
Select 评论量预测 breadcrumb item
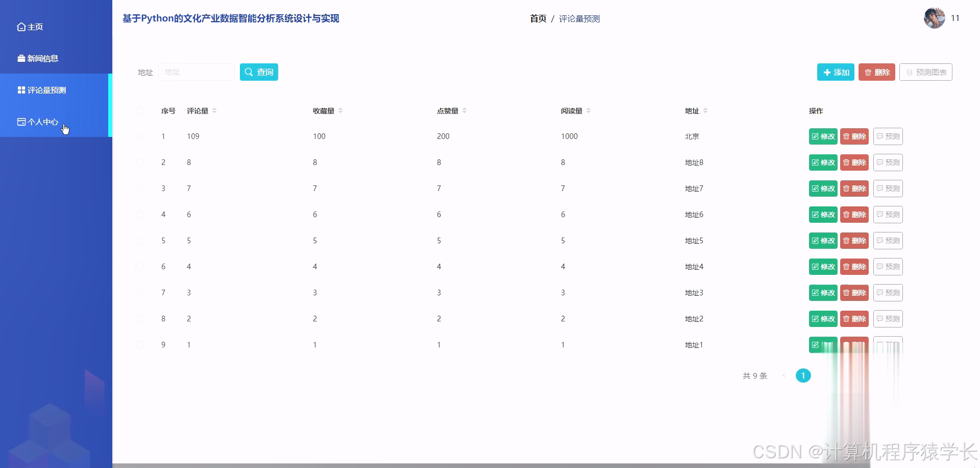[x=579, y=18]
